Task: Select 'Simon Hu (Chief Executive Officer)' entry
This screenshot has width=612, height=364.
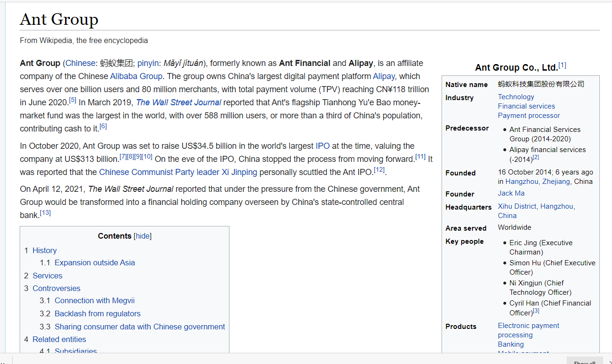Action: tap(553, 268)
